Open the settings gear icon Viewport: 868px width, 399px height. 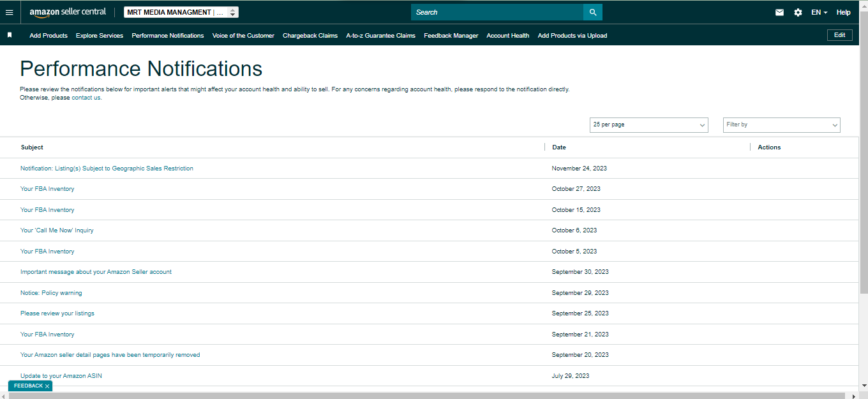[x=798, y=12]
